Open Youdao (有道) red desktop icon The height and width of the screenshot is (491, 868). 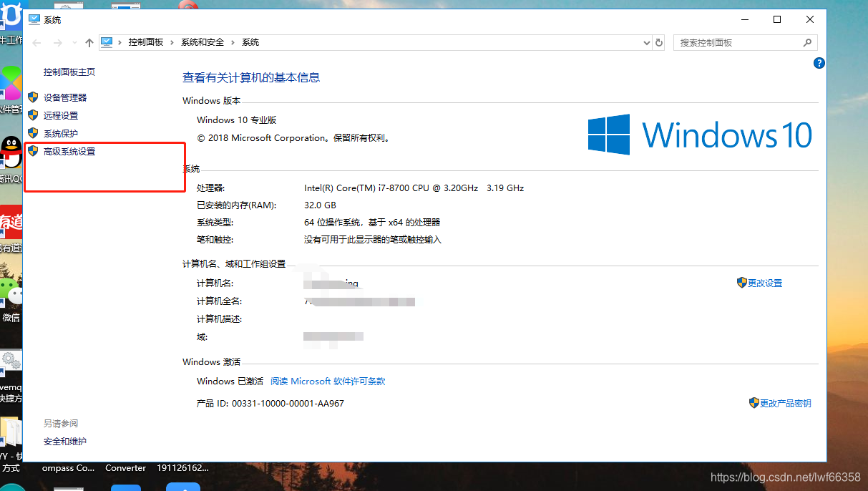pos(11,222)
